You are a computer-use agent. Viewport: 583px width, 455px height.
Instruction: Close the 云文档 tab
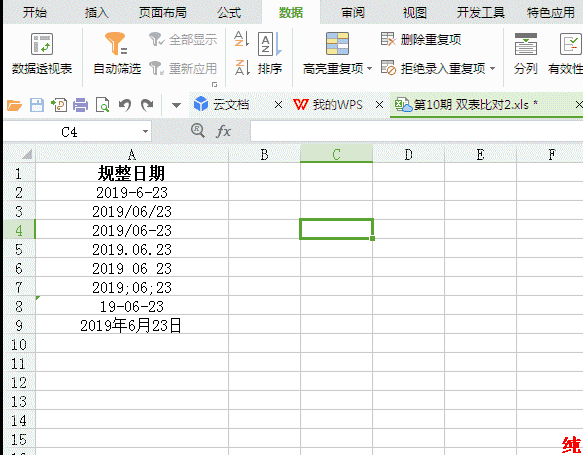click(x=278, y=105)
